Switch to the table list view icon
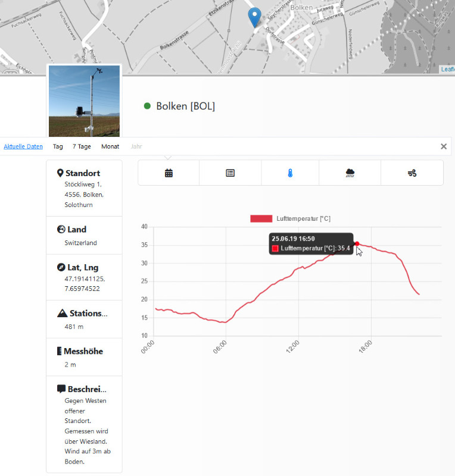Screen dimensions: 455x476 click(230, 173)
